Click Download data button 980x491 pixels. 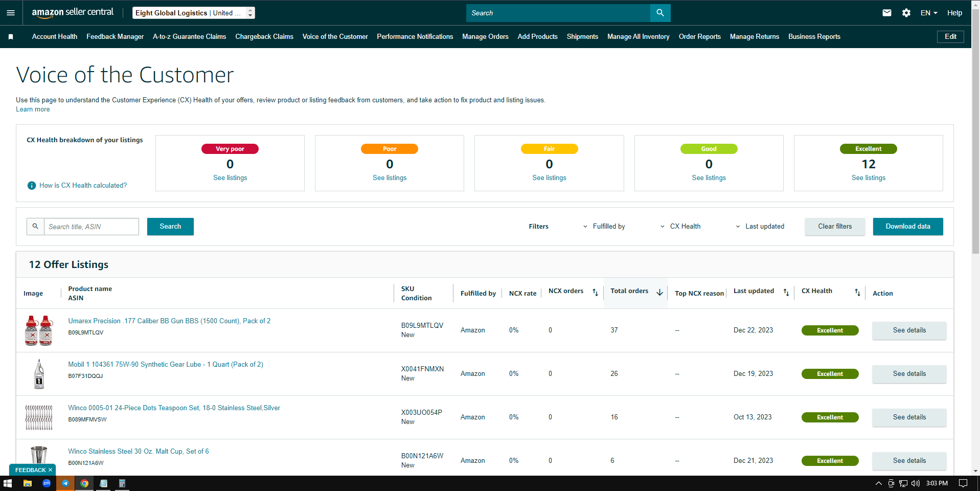908,227
